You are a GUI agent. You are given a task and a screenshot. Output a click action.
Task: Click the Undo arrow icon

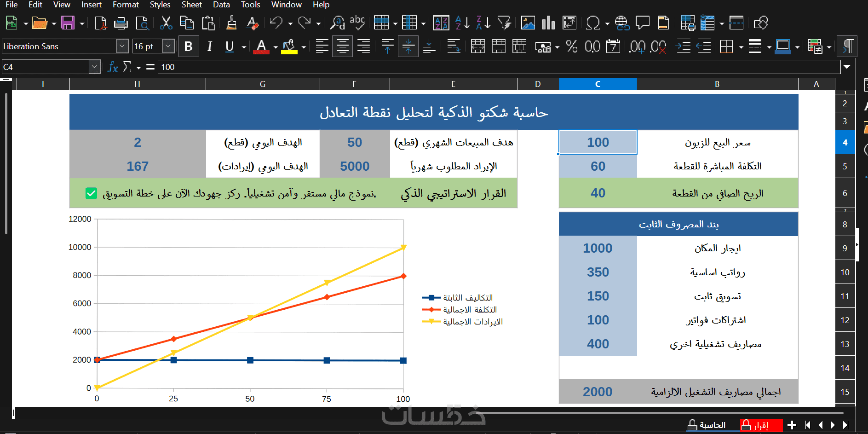[x=276, y=23]
